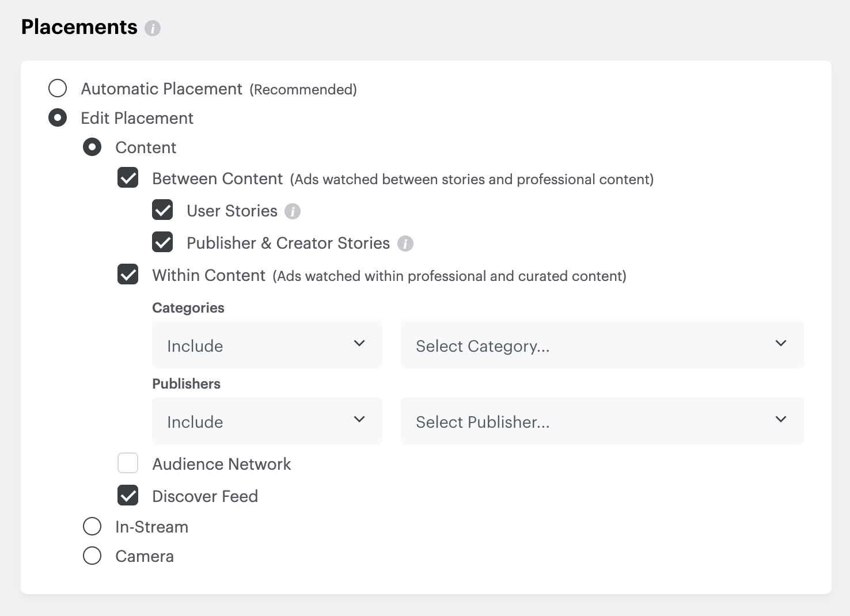Open Categories Include dropdown
This screenshot has height=616, width=850.
pyautogui.click(x=267, y=345)
